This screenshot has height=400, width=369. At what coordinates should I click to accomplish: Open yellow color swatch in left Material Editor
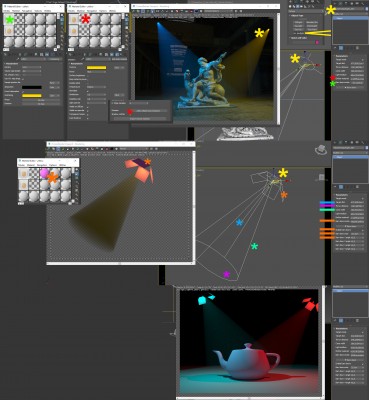tap(32, 96)
